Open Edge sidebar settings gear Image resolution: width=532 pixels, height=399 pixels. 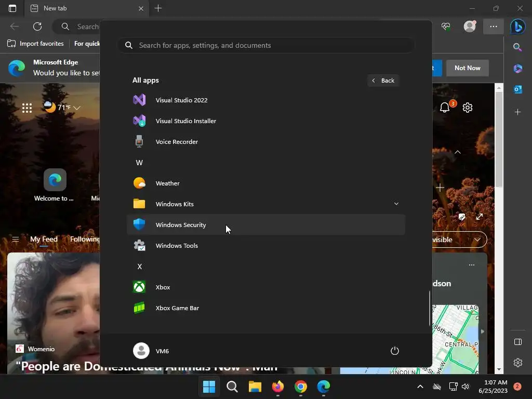tap(518, 363)
